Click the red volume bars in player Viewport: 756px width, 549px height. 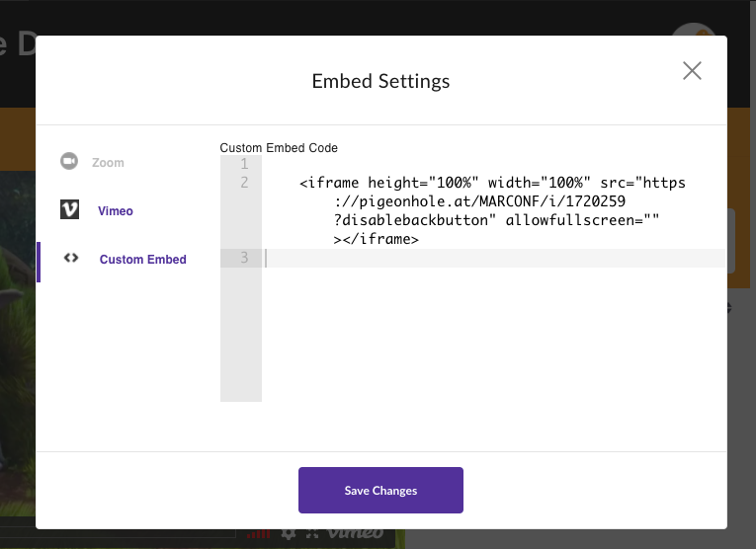[x=259, y=534]
